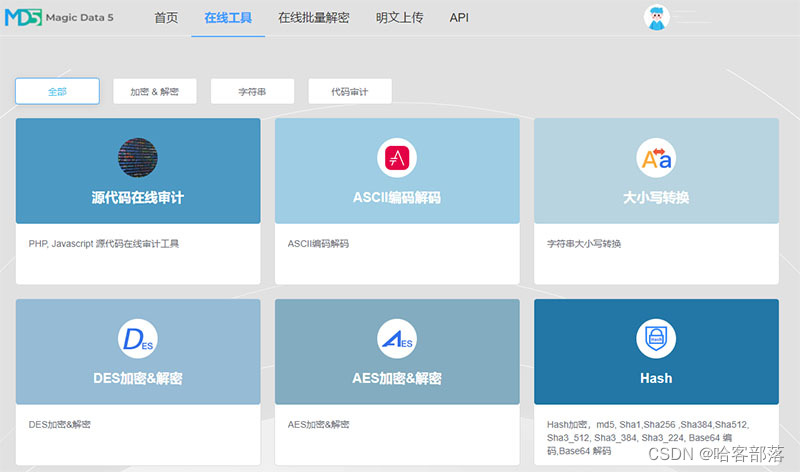Click the Hash加密 md5 Sha1 description text

pyautogui.click(x=648, y=438)
